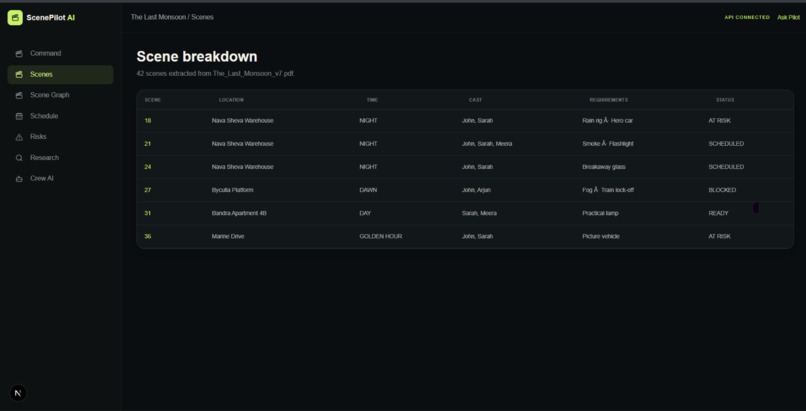The width and height of the screenshot is (806, 411).
Task: Click Nava Sheva Warehouse in scene 24 row
Action: pos(243,167)
